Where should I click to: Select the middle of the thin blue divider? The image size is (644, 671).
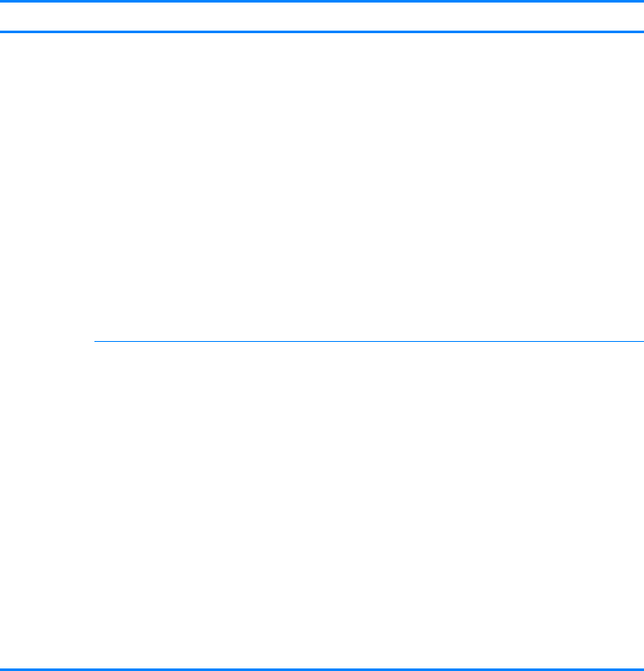click(x=369, y=342)
